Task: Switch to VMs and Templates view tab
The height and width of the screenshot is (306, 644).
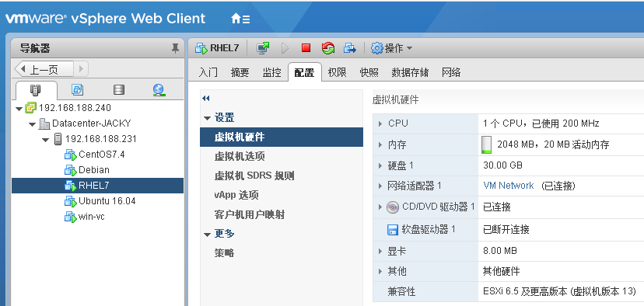Action: click(77, 90)
